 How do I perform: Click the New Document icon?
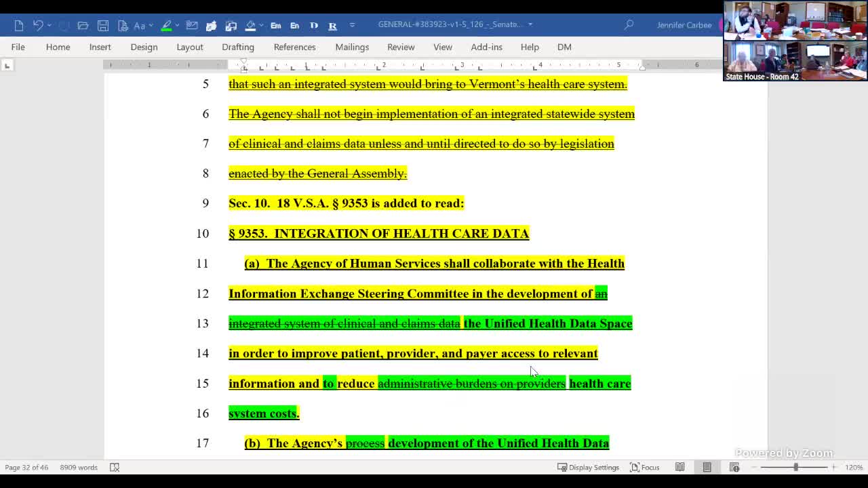[x=18, y=25]
